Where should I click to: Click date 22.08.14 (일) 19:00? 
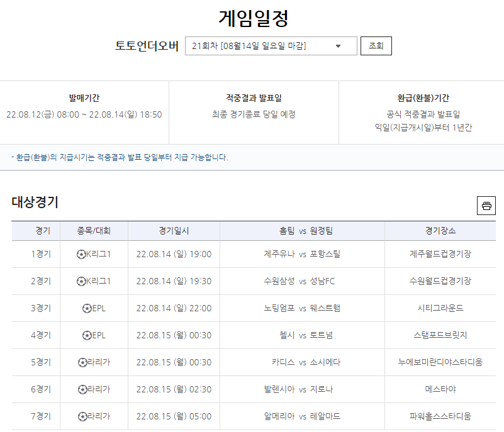point(174,254)
